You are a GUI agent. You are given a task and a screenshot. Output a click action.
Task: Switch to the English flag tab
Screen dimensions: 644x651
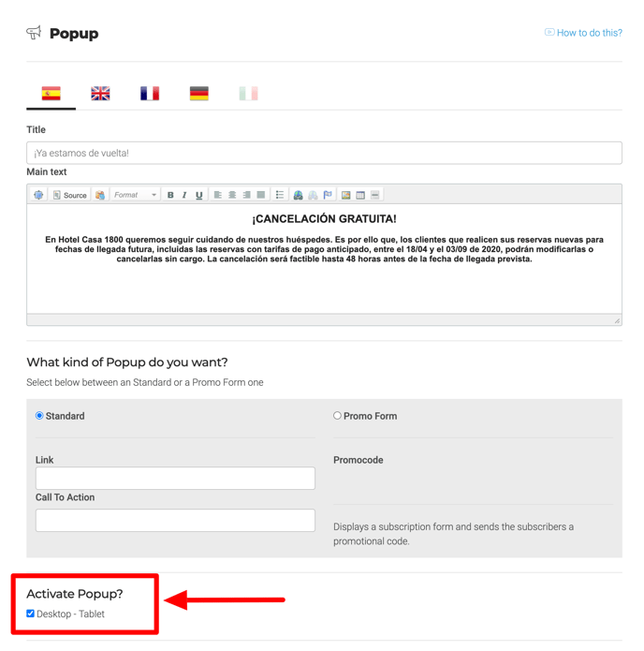tap(100, 94)
